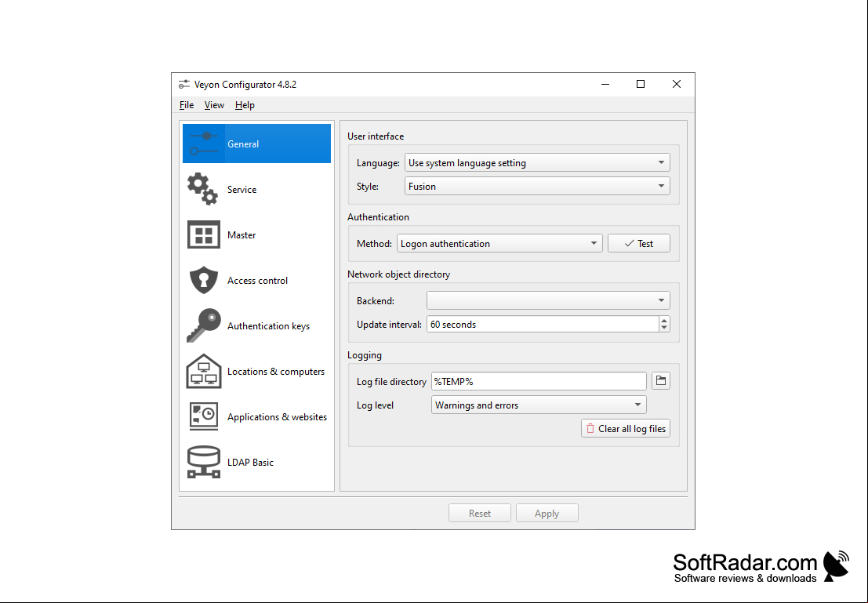Click Clear all log files button

pyautogui.click(x=626, y=429)
